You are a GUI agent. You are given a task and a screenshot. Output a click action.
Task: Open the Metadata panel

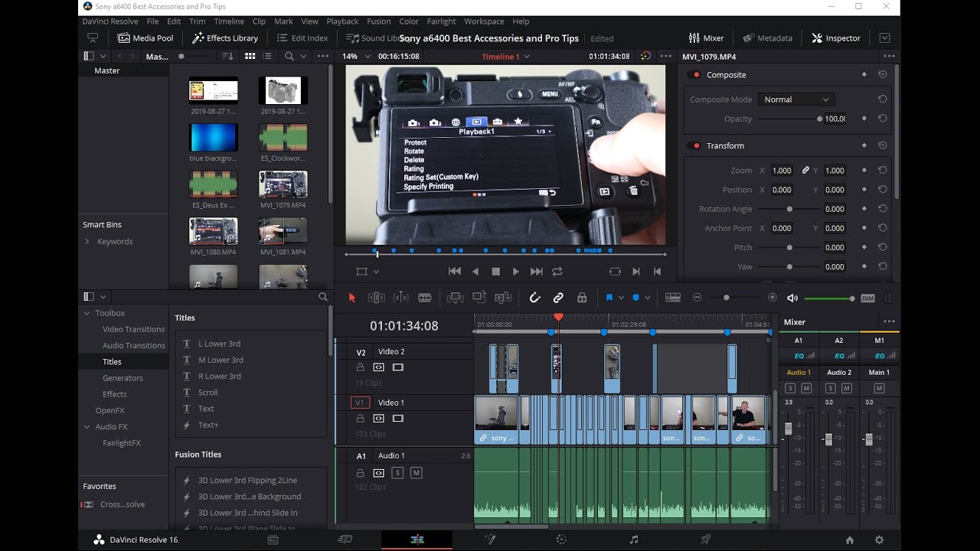click(x=768, y=37)
